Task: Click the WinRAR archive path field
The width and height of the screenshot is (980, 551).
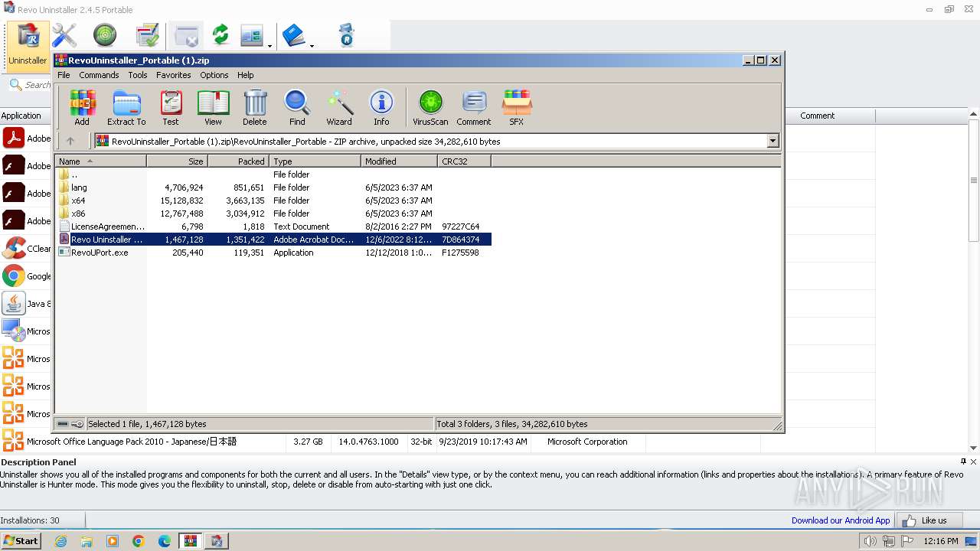Action: pos(430,141)
